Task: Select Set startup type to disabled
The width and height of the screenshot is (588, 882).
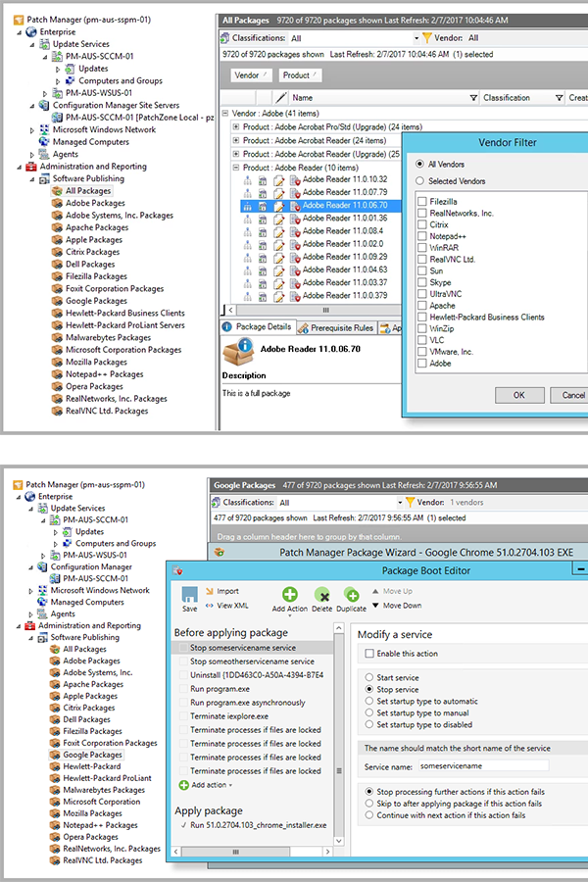Action: click(369, 724)
